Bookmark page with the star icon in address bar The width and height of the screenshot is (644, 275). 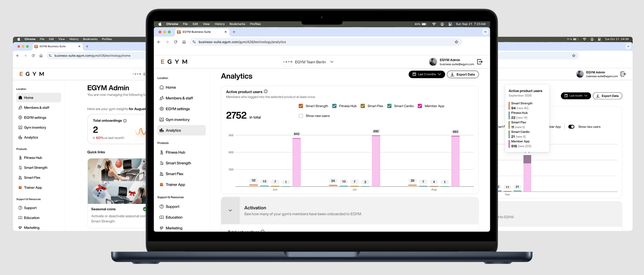point(456,42)
